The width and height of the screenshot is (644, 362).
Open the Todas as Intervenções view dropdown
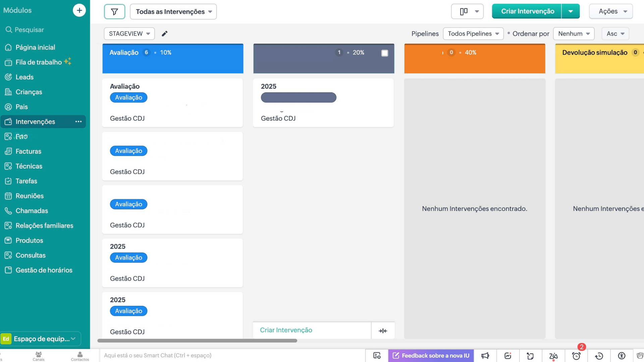tap(173, 12)
